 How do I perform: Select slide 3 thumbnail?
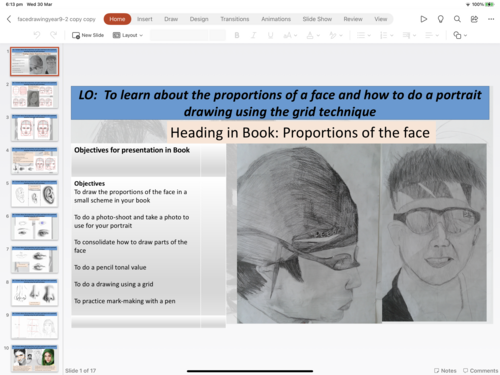35,128
